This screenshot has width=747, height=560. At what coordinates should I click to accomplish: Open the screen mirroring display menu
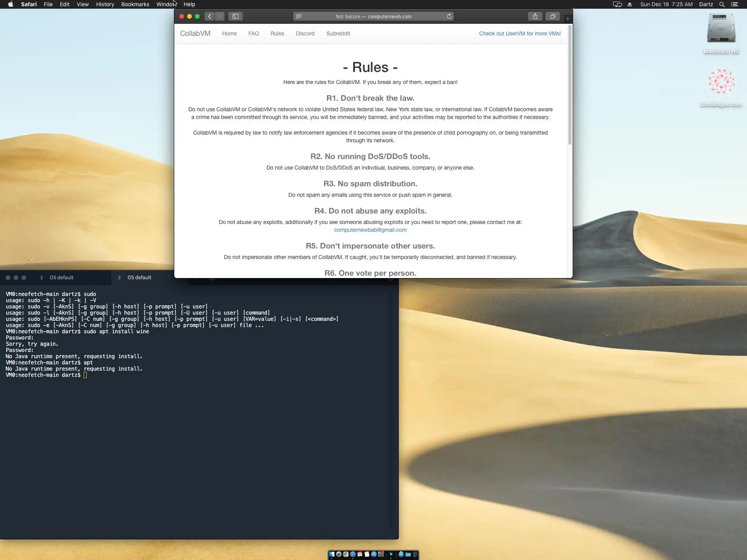617,4
